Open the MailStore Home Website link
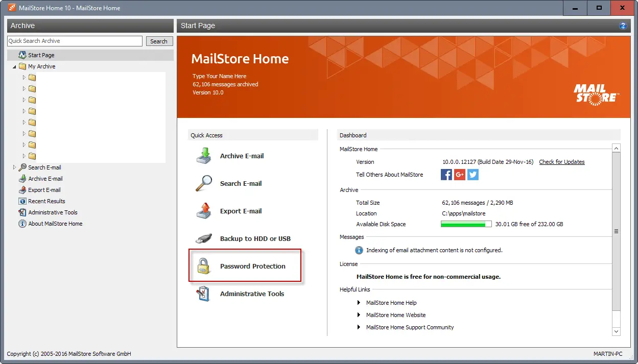 coord(396,315)
